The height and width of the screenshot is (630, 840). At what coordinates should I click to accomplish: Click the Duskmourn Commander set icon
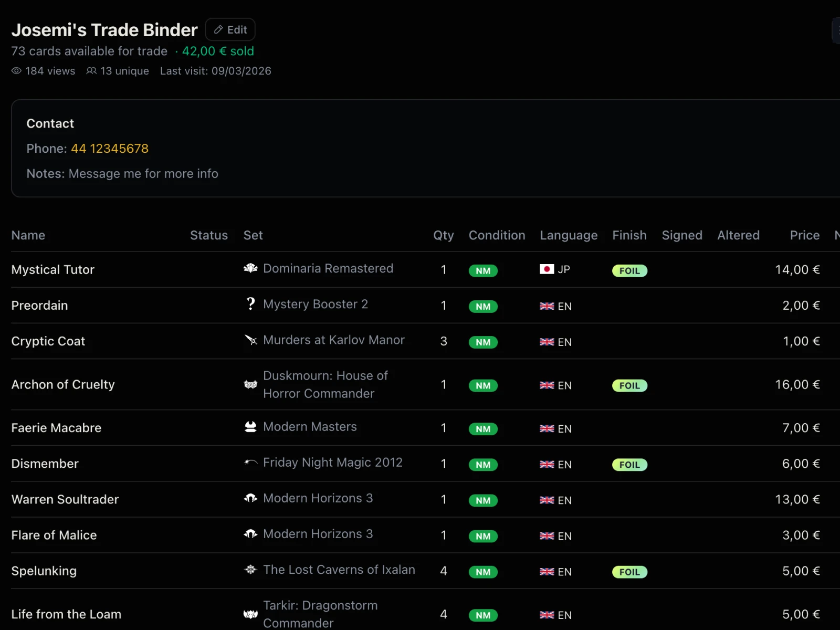250,385
